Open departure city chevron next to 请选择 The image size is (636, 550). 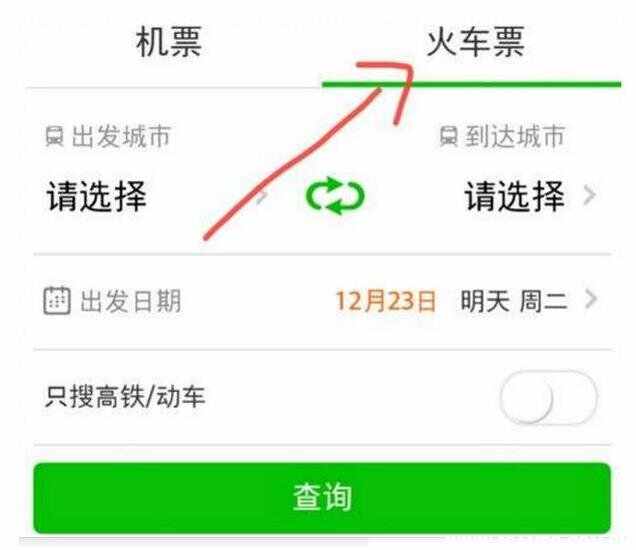(x=263, y=197)
